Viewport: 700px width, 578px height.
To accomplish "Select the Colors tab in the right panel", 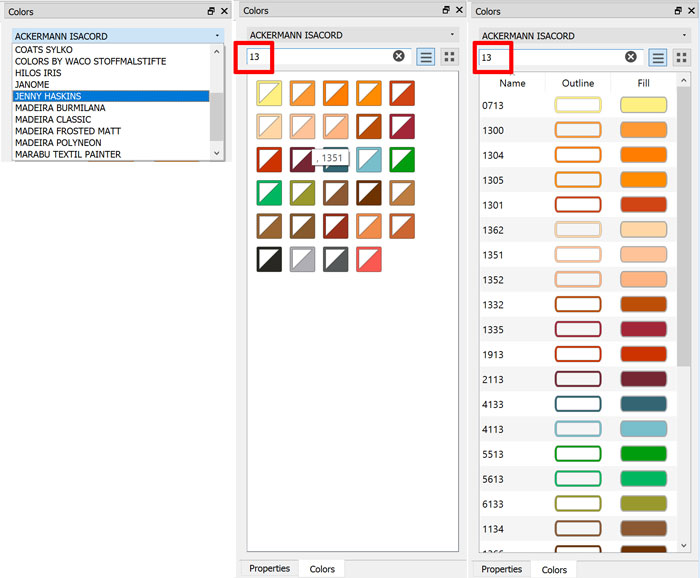I will click(554, 569).
